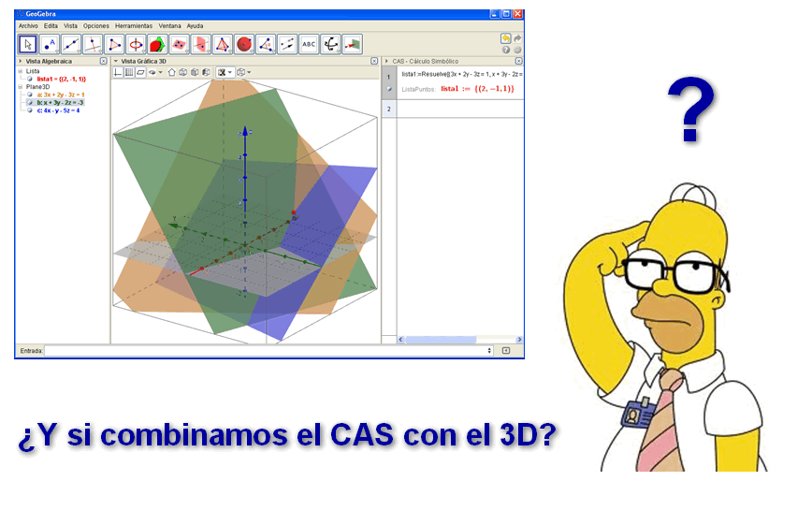Image resolution: width=812 pixels, height=525 pixels.
Task: Switch 3D view towards yOz plane
Action: 206,73
